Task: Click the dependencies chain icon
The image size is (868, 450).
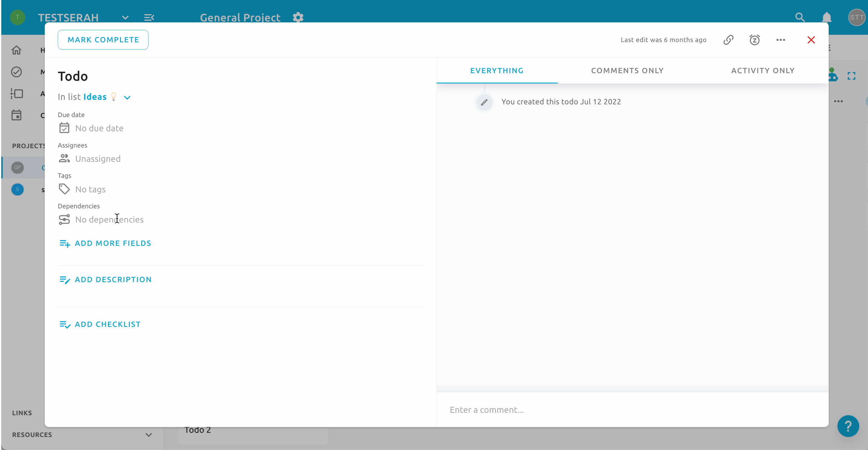Action: tap(64, 219)
